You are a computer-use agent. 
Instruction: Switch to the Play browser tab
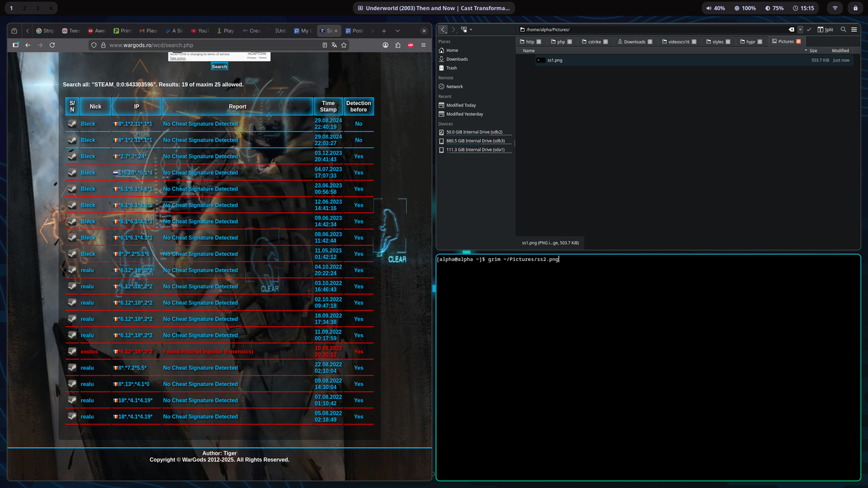tap(225, 30)
